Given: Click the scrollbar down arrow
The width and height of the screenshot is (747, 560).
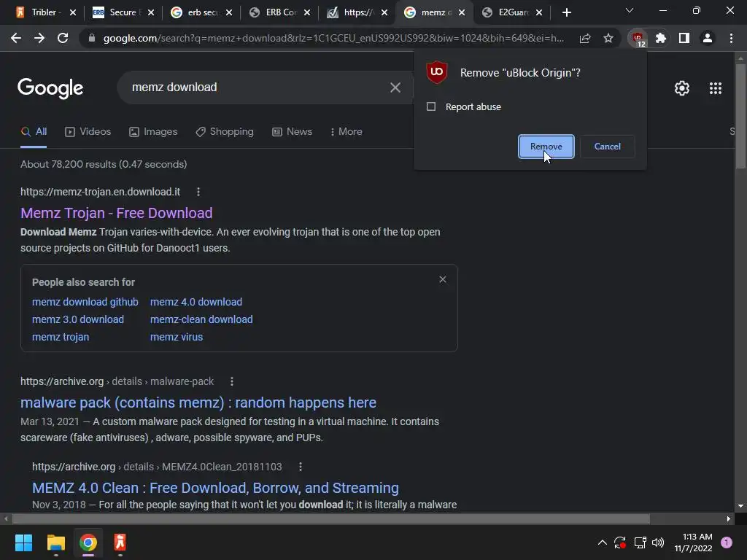Looking at the screenshot, I should (x=740, y=506).
